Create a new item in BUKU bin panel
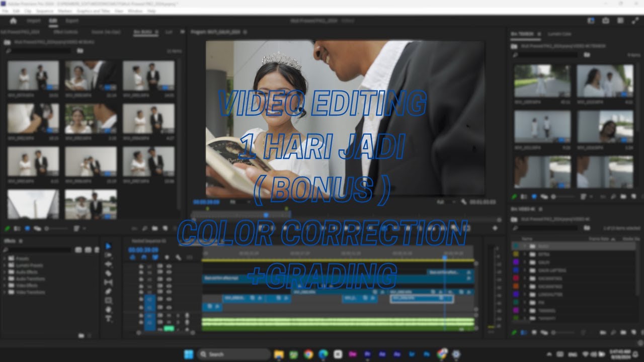 (166, 228)
